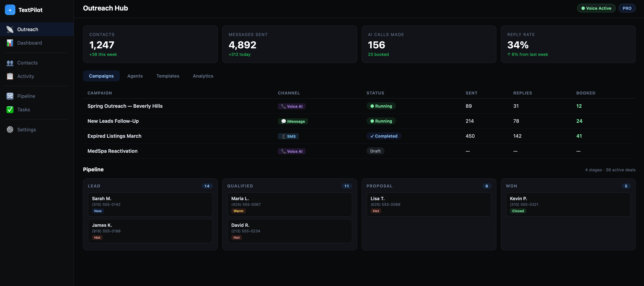Click the Contacts people icon
This screenshot has width=644, height=286.
coord(10,63)
